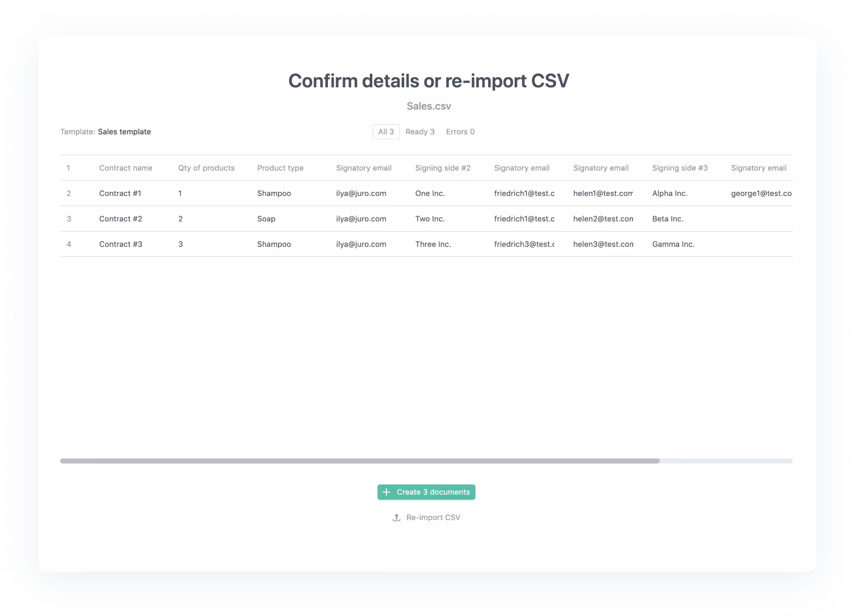Click row number 2 in the table
859x616 pixels.
coord(69,193)
